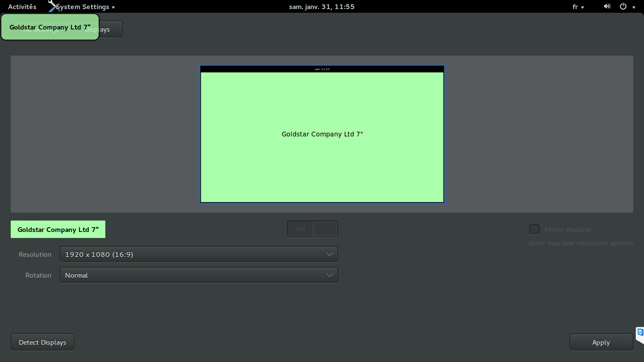644x362 pixels.
Task: Click the arrow beside the power icon
Action: (634, 7)
